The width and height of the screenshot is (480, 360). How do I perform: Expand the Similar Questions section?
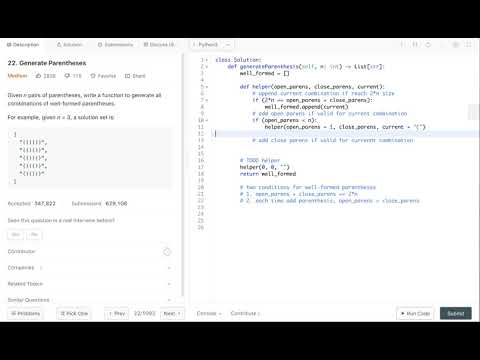coord(89,300)
